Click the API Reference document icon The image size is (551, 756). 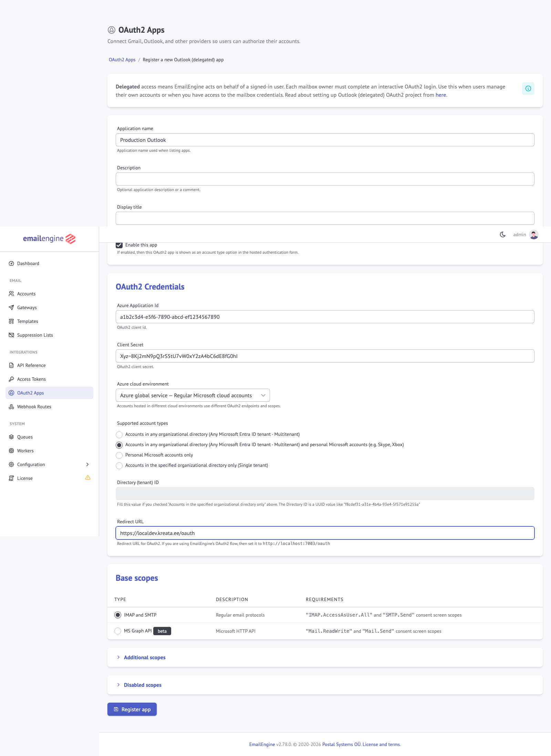pyautogui.click(x=11, y=365)
